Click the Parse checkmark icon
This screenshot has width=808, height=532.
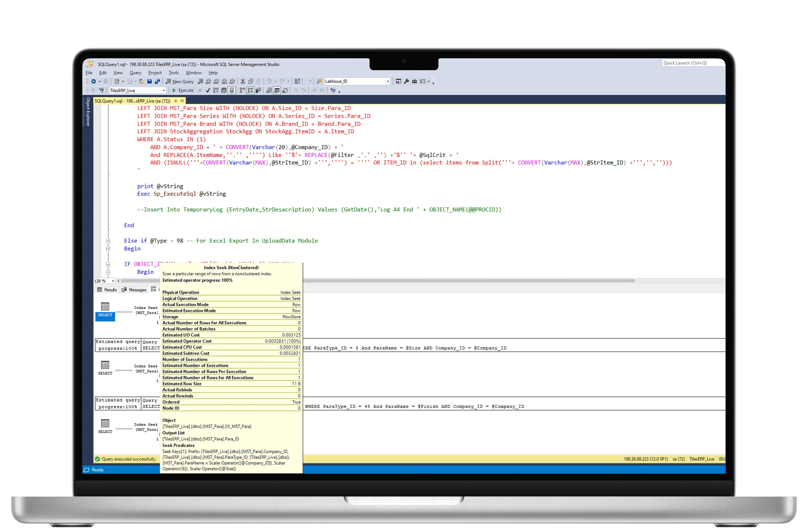click(x=208, y=90)
